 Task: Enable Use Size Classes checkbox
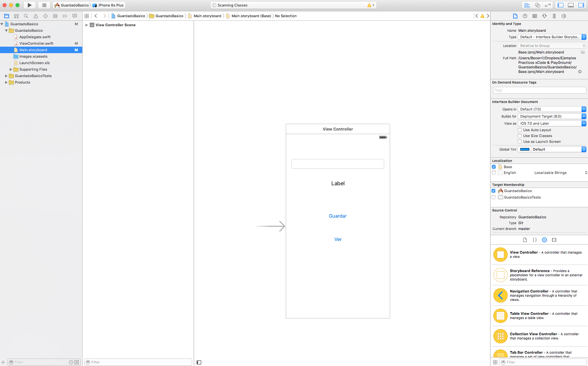tap(520, 136)
